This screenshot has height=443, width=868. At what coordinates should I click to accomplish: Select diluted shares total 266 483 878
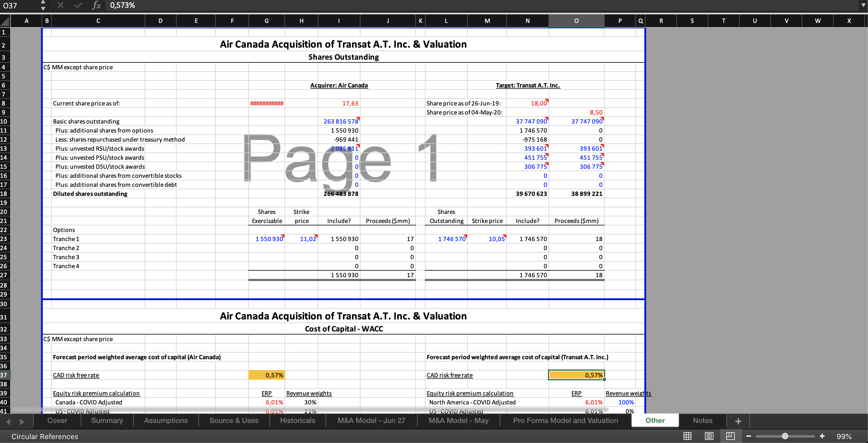click(x=339, y=194)
